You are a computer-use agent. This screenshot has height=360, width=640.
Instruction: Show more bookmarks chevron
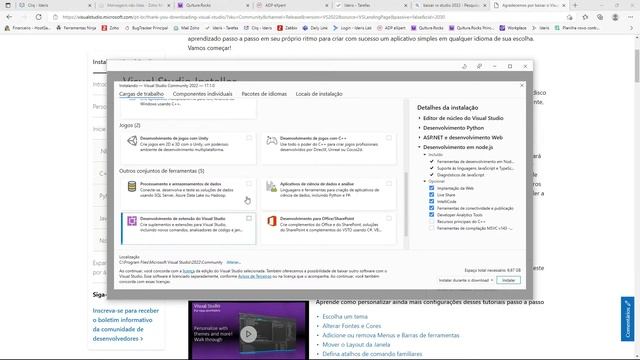click(x=632, y=28)
